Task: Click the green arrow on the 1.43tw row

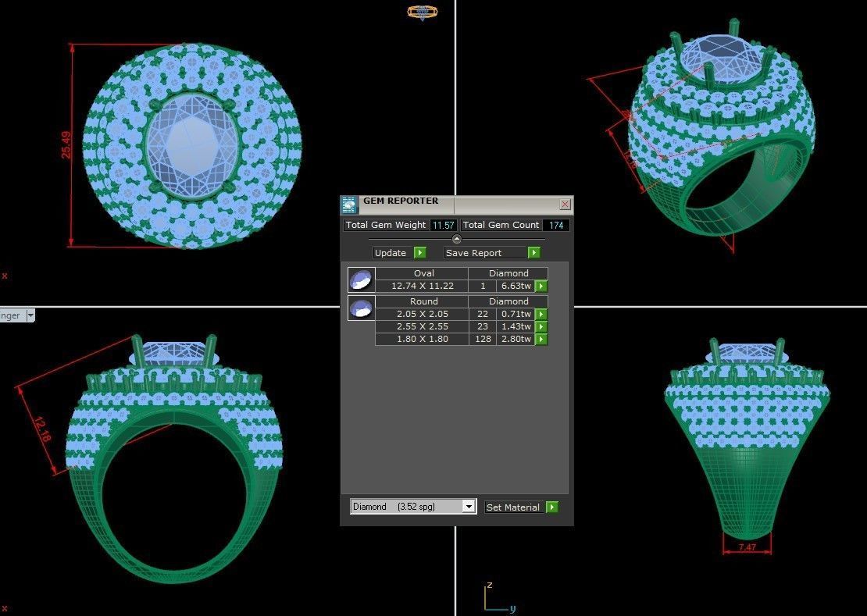Action: (x=541, y=326)
